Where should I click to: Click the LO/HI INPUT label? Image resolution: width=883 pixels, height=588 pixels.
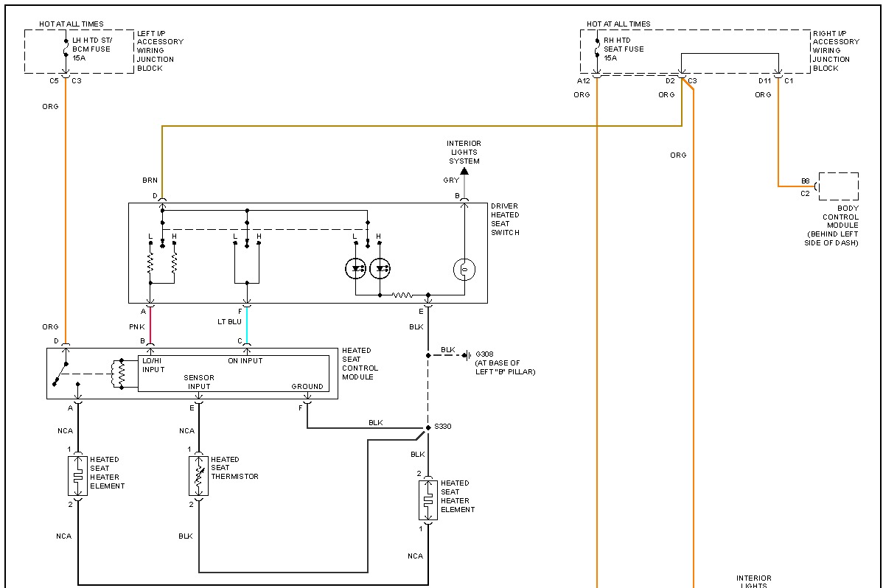pos(153,365)
